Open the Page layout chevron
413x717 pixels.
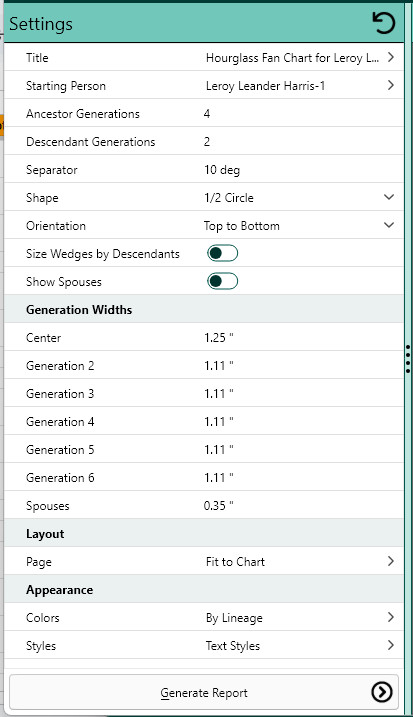pyautogui.click(x=391, y=561)
